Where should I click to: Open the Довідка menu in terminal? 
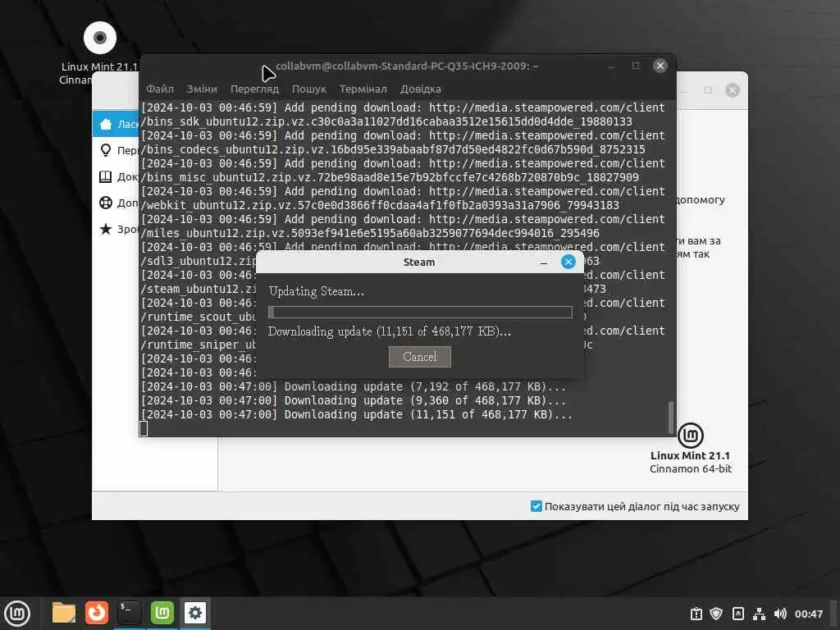[x=421, y=89]
